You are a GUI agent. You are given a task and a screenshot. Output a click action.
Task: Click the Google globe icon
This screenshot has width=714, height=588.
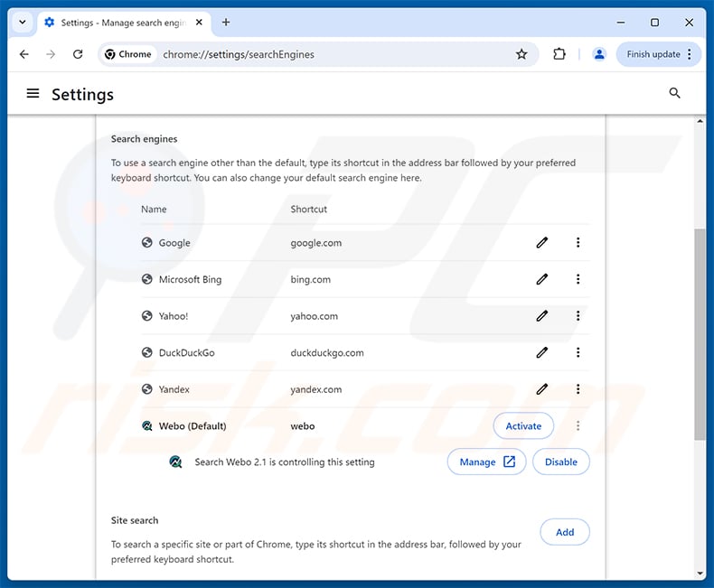pos(146,243)
